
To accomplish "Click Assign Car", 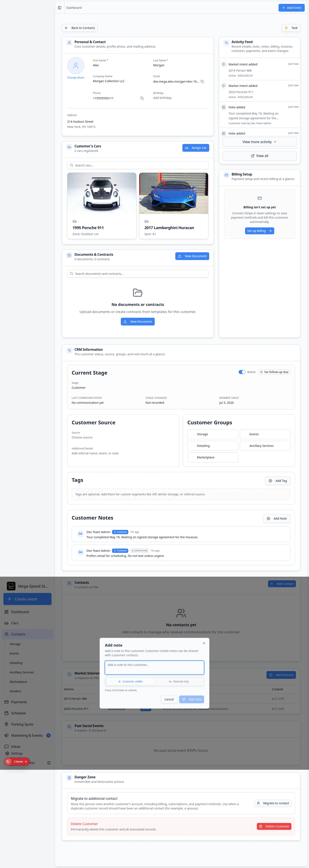I will tap(196, 148).
